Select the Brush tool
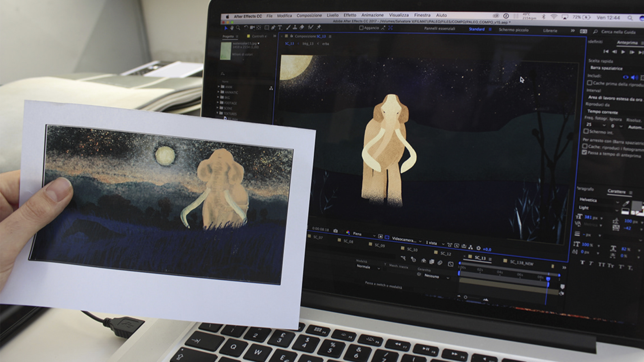Viewport: 644px width, 362px height. pos(288,27)
